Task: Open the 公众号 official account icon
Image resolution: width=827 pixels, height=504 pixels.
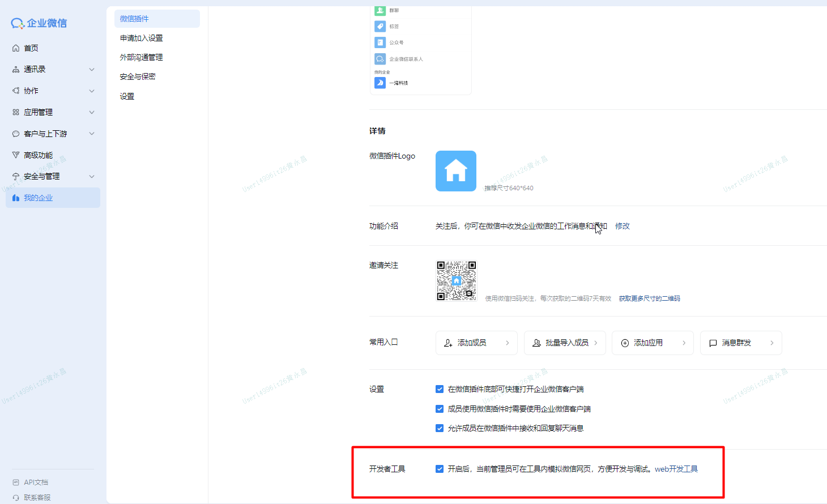Action: (x=380, y=42)
